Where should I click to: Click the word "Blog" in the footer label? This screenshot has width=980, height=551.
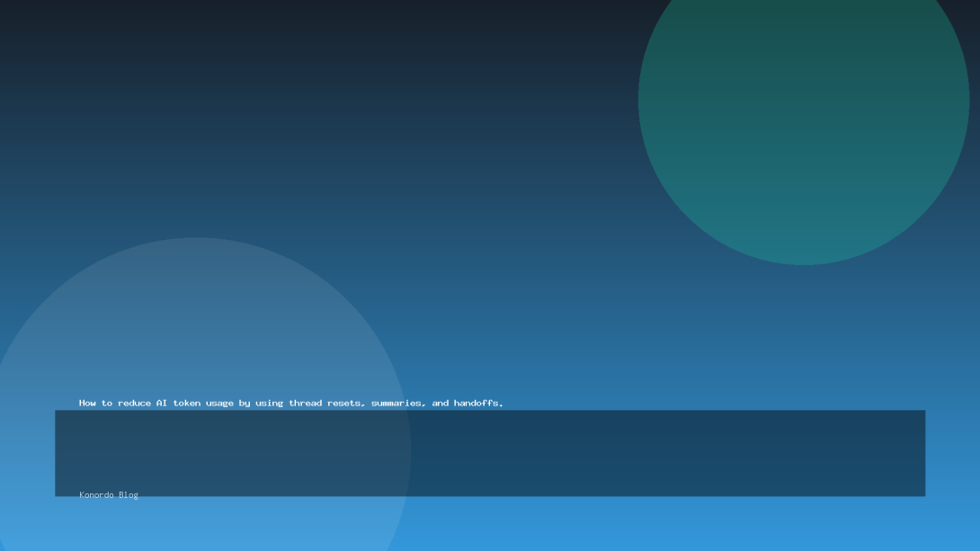click(x=129, y=494)
